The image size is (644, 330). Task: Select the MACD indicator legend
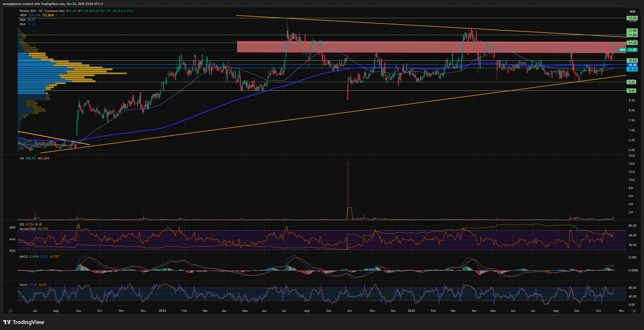pos(23,257)
